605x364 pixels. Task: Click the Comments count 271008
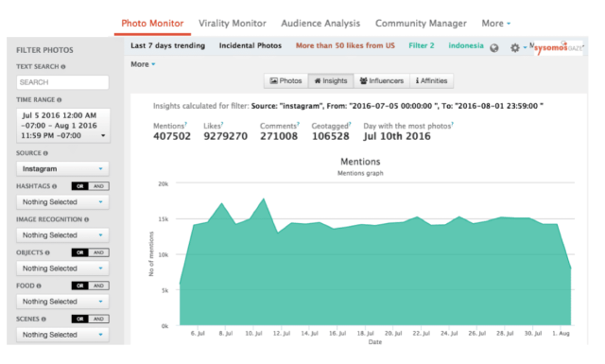[x=279, y=136]
